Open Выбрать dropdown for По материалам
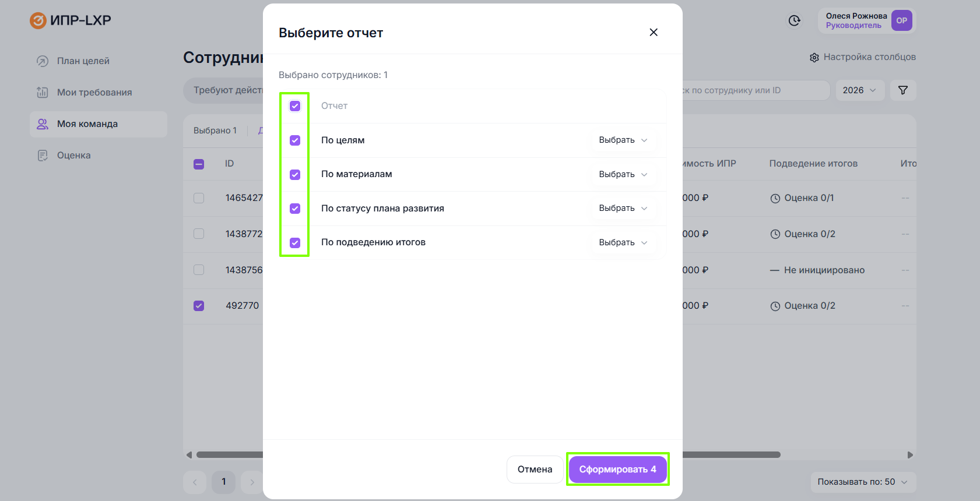Viewport: 980px width, 501px height. click(x=623, y=174)
